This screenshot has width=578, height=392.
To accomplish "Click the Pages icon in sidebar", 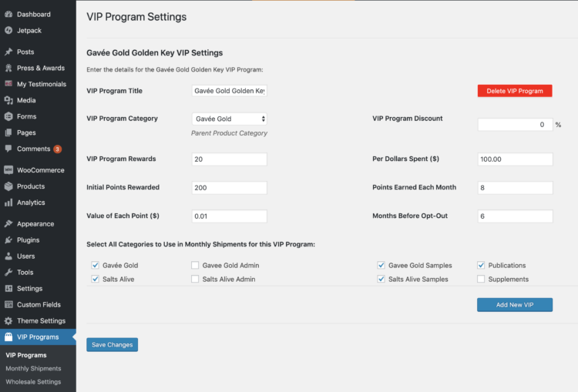I will click(x=8, y=132).
